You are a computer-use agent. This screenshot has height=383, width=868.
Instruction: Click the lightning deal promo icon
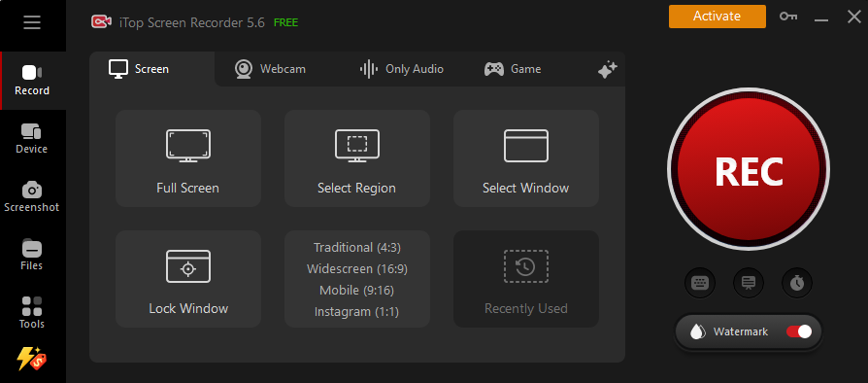tap(31, 359)
